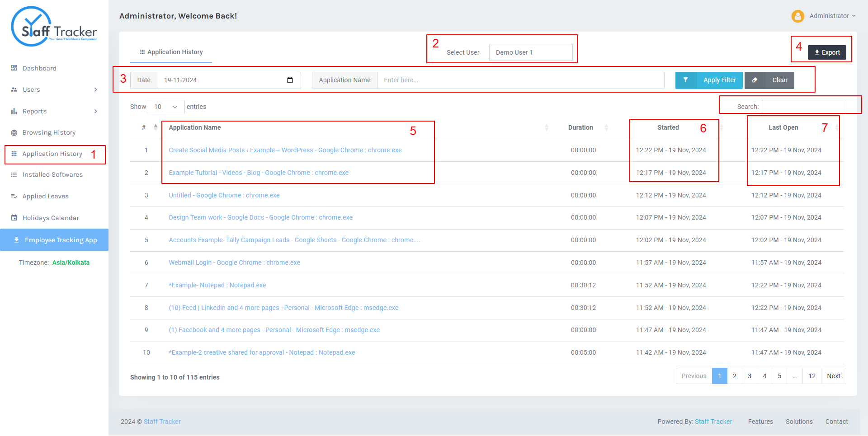Expand the Reports sidebar submenu
Viewport: 868px width, 436px height.
point(95,112)
